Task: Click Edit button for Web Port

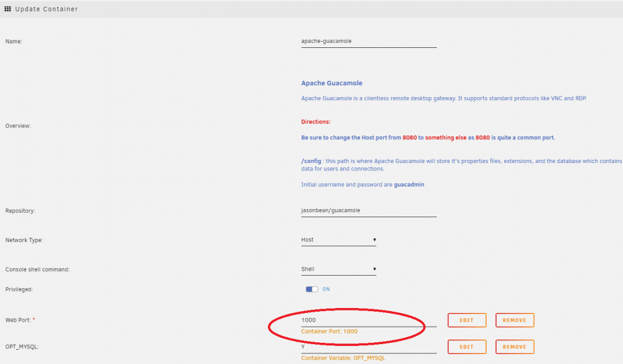Action: tap(467, 320)
